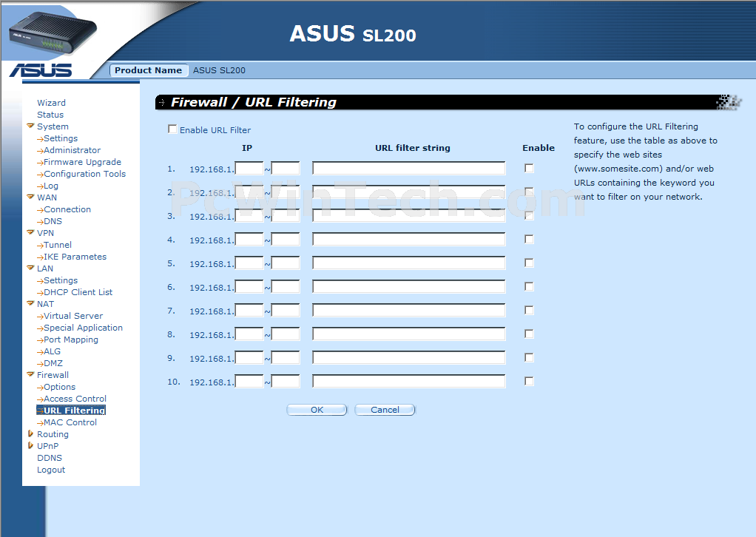This screenshot has width=756, height=537.
Task: Tick the Enable checkbox for row 9
Action: [x=529, y=357]
